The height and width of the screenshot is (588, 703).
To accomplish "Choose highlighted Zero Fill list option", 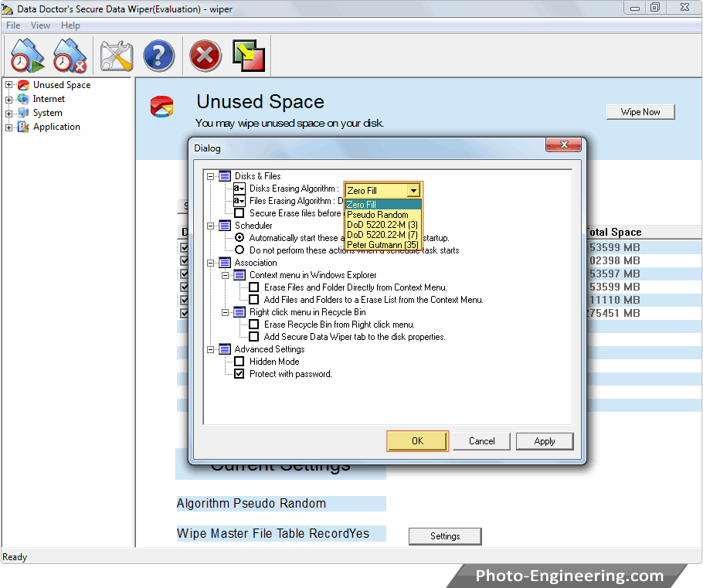I will (x=383, y=205).
